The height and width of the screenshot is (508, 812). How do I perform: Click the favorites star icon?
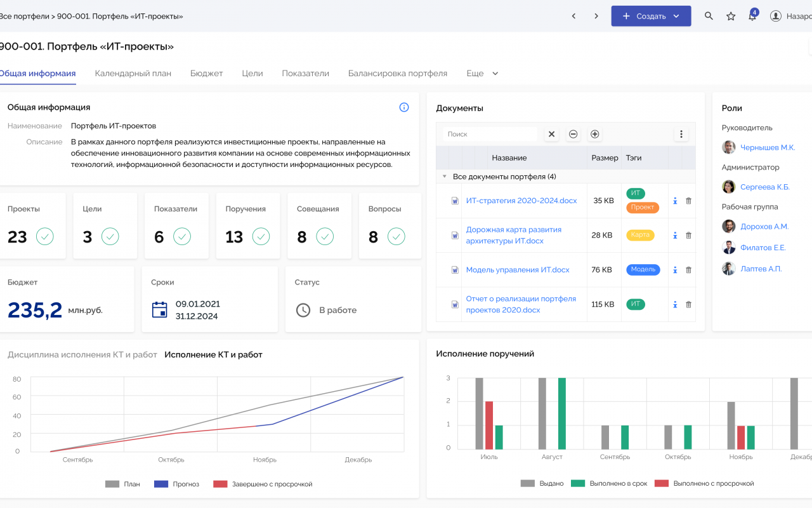coord(731,16)
